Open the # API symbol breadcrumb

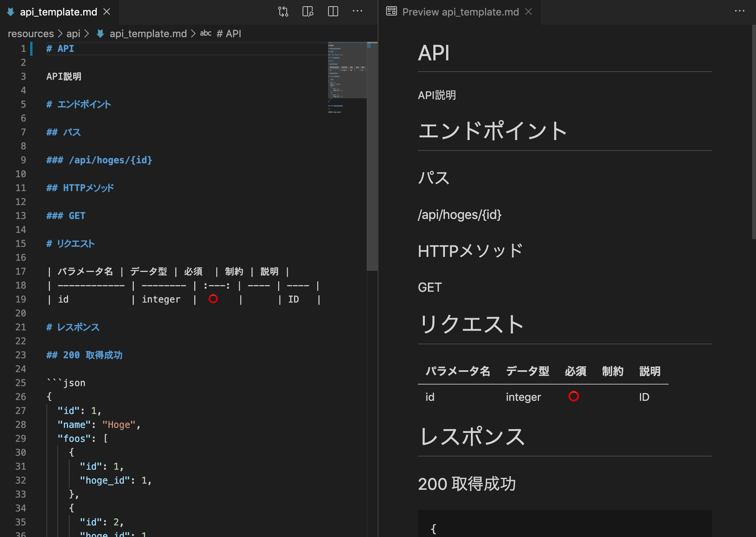click(229, 34)
